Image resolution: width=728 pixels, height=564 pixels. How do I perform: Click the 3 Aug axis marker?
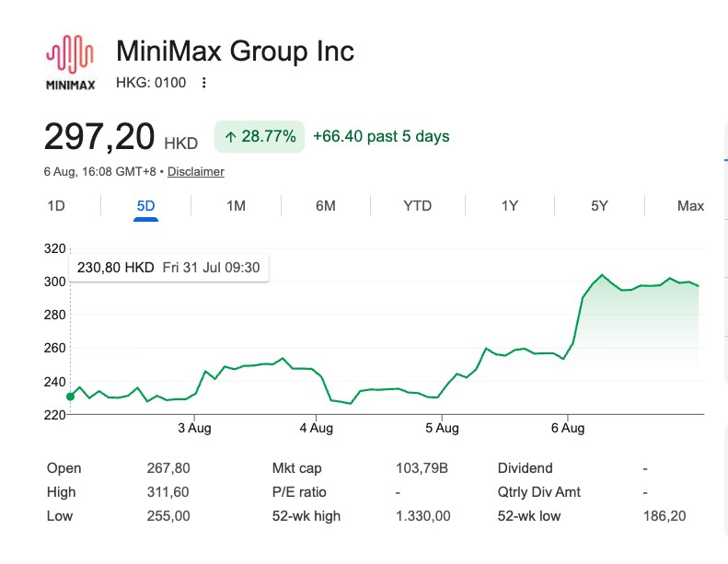(194, 428)
